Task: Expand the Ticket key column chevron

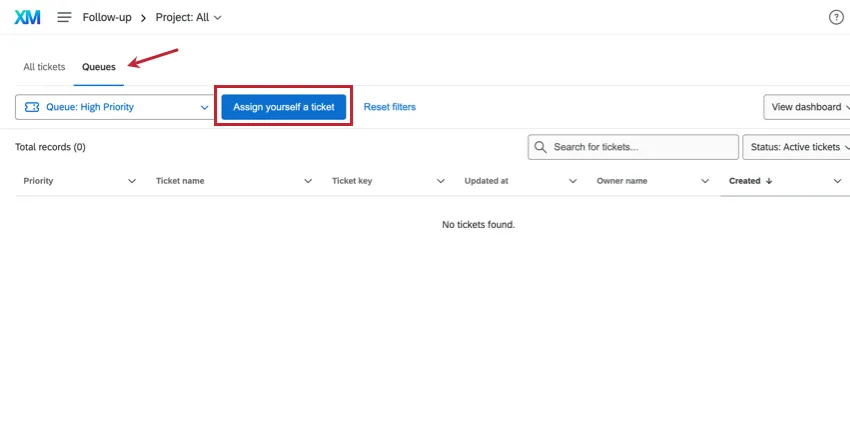Action: coord(441,181)
